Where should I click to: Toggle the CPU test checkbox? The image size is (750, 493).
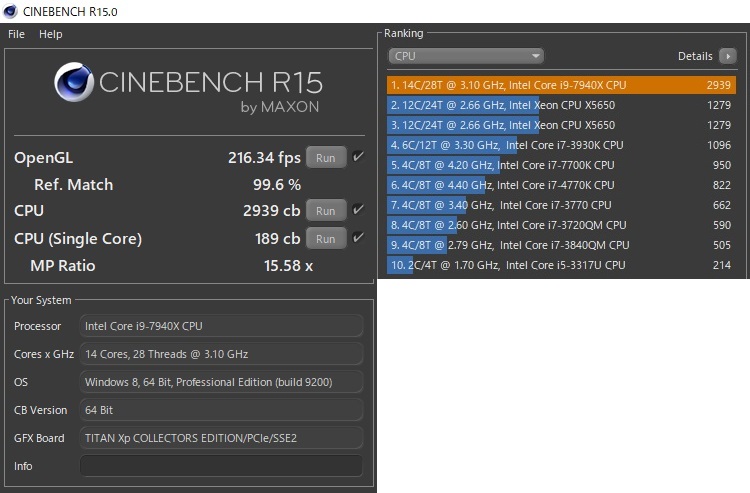[x=358, y=209]
